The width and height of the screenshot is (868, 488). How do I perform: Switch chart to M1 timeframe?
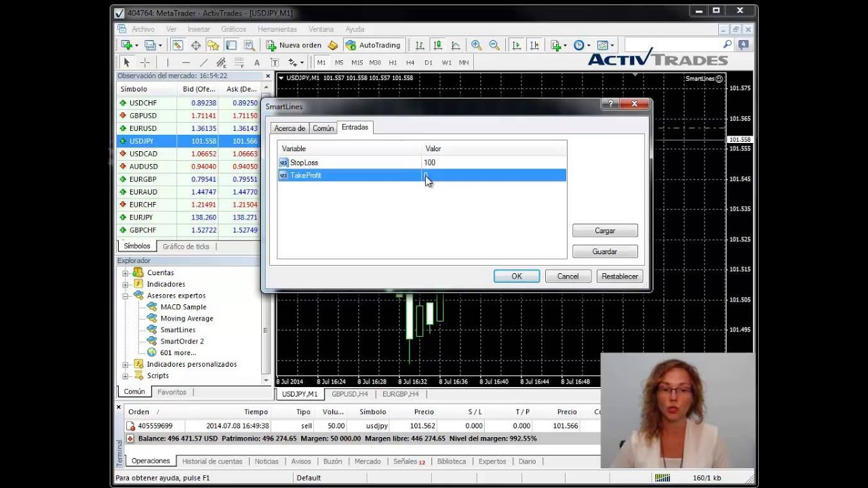click(x=321, y=62)
